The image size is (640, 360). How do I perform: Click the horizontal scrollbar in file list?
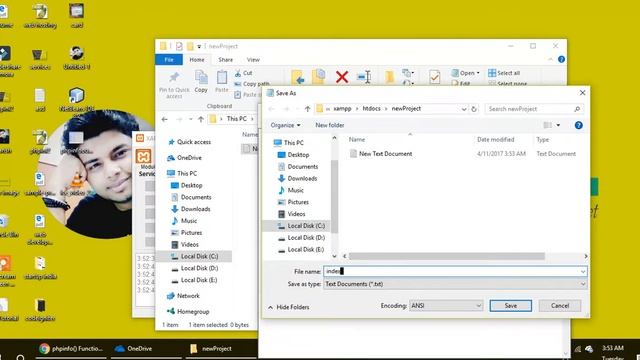447,256
